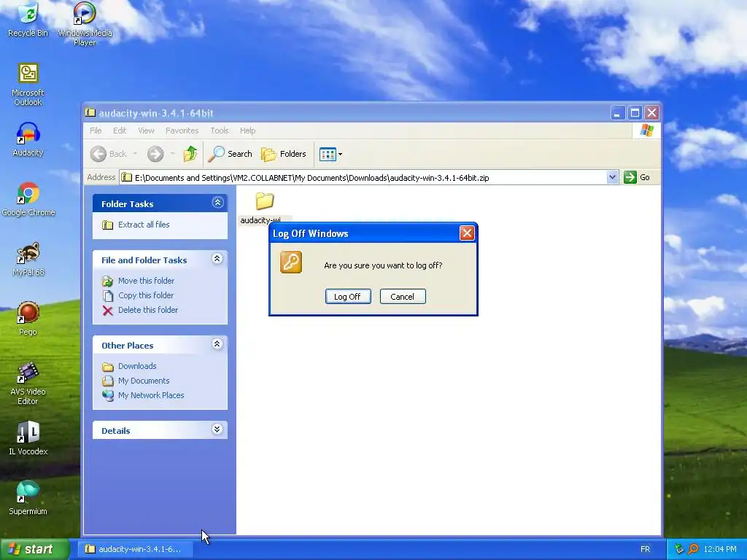The height and width of the screenshot is (560, 747).
Task: Click the Forward arrow in Explorer toolbar
Action: (155, 154)
